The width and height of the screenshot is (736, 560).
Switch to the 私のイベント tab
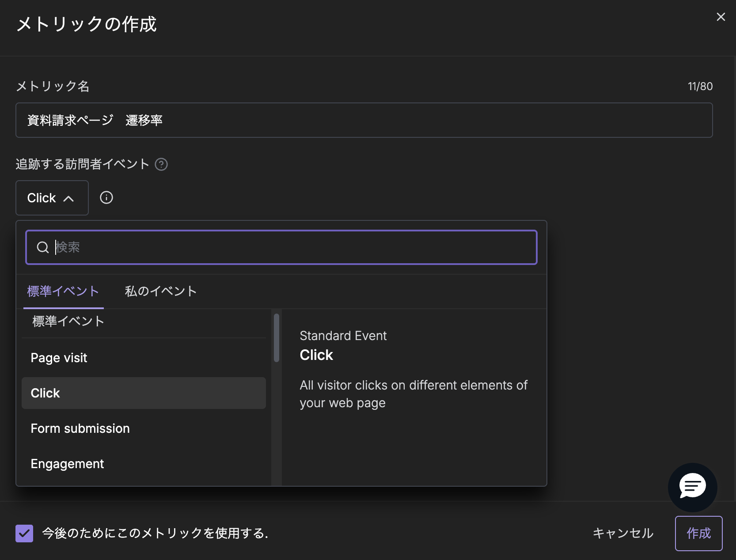160,291
